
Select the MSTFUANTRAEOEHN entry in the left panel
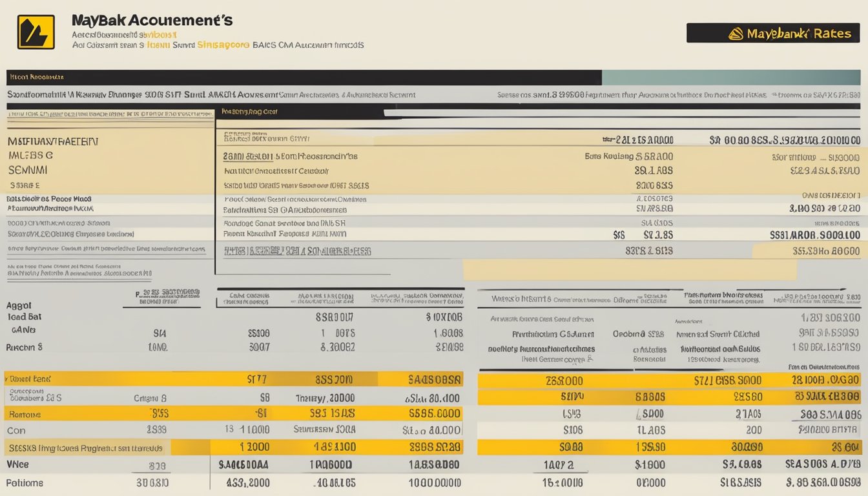point(53,141)
